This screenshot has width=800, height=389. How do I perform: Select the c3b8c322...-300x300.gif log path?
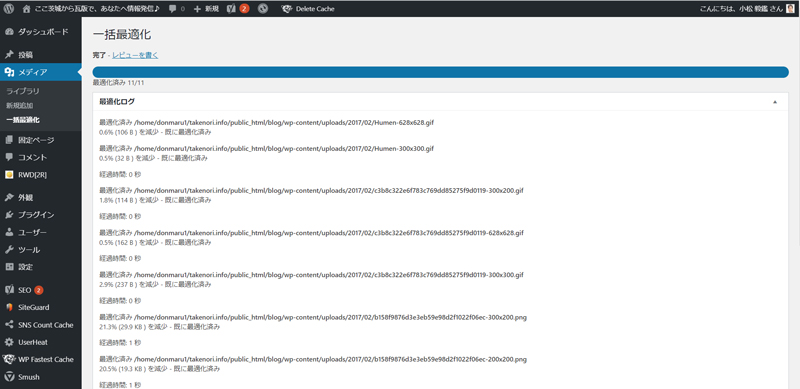point(329,275)
